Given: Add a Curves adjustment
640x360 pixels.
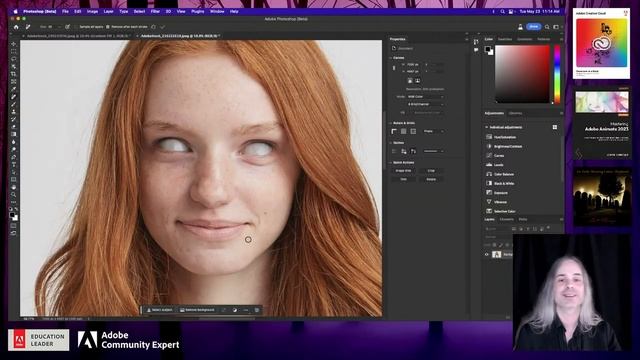Looking at the screenshot, I should [498, 156].
